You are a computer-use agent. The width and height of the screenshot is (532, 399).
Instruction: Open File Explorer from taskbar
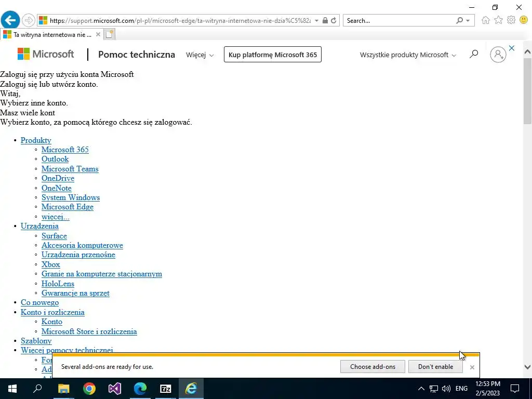(63, 389)
